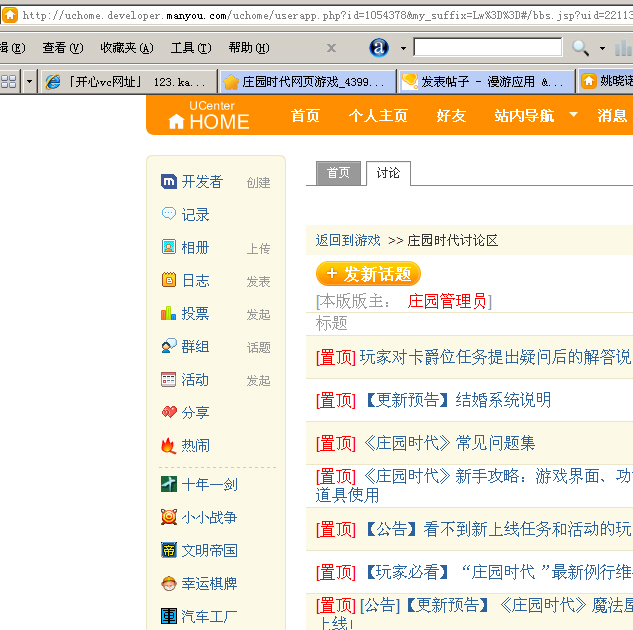Click into the browser search input box
Image resolution: width=633 pixels, height=630 pixels.
(x=487, y=48)
